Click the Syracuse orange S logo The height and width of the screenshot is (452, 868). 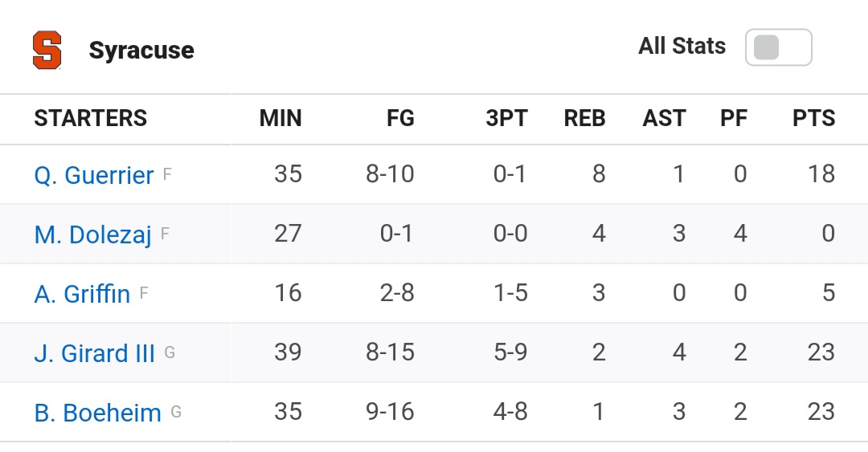click(x=47, y=50)
